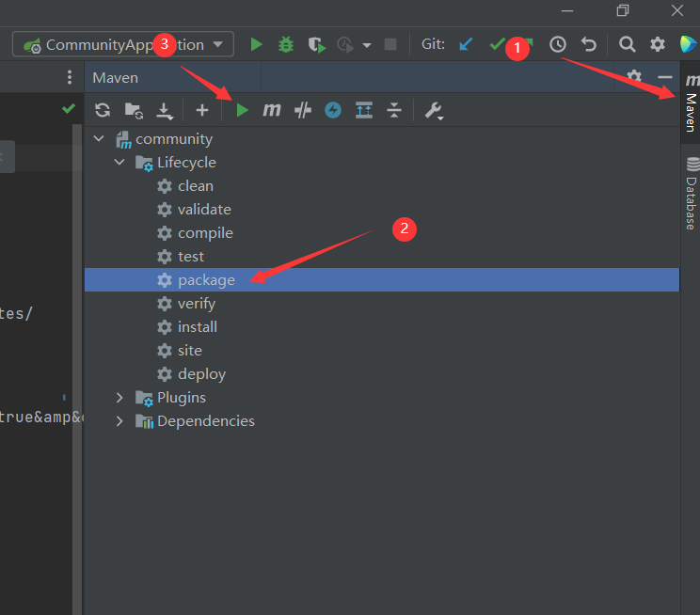Collapse the community project node
The image size is (700, 615).
coord(99,139)
